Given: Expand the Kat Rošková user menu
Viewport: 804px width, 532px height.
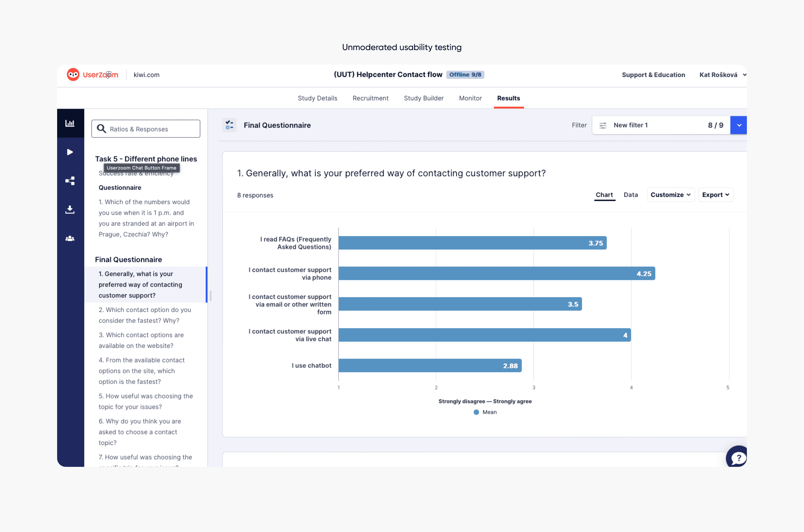Looking at the screenshot, I should tap(722, 75).
